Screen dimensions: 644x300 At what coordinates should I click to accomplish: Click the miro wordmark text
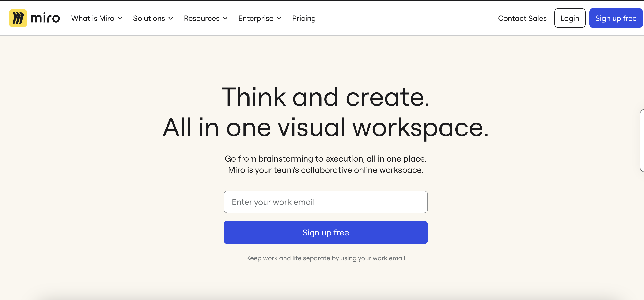45,18
